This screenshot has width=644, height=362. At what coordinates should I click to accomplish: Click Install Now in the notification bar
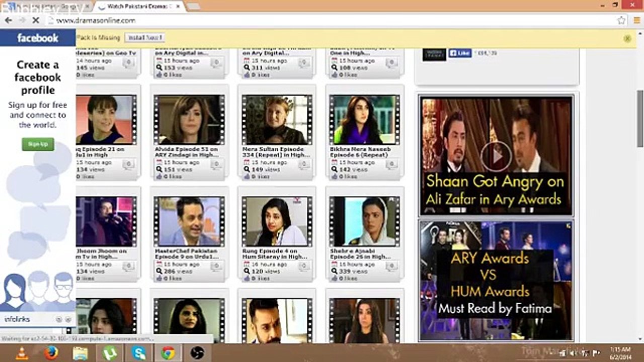pyautogui.click(x=145, y=38)
